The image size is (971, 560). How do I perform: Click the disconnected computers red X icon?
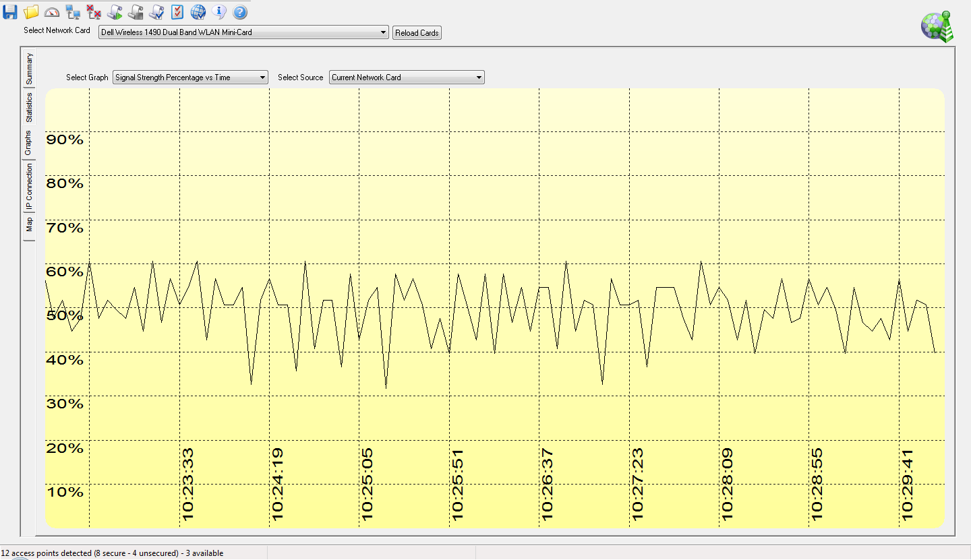94,11
